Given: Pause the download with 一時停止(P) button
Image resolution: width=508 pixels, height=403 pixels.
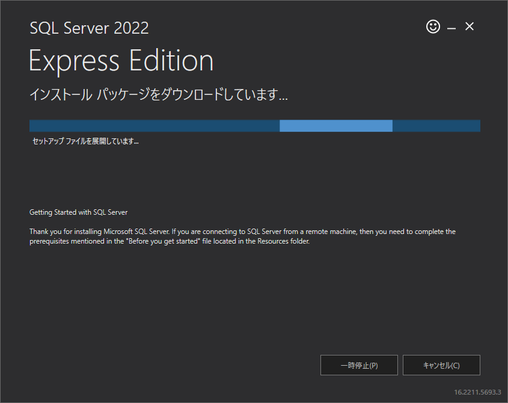Looking at the screenshot, I should click(359, 365).
